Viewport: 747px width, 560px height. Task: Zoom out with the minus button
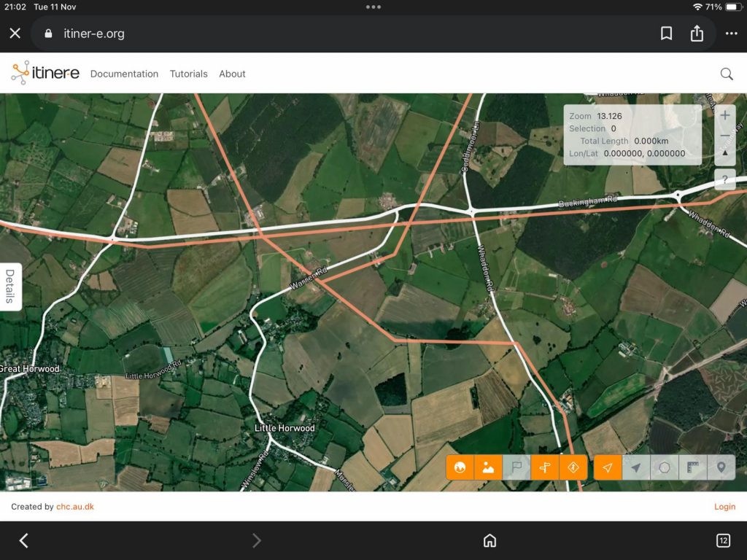tap(724, 136)
